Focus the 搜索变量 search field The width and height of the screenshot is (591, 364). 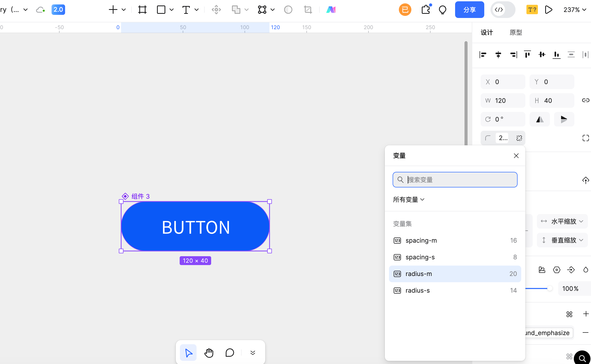pos(455,180)
